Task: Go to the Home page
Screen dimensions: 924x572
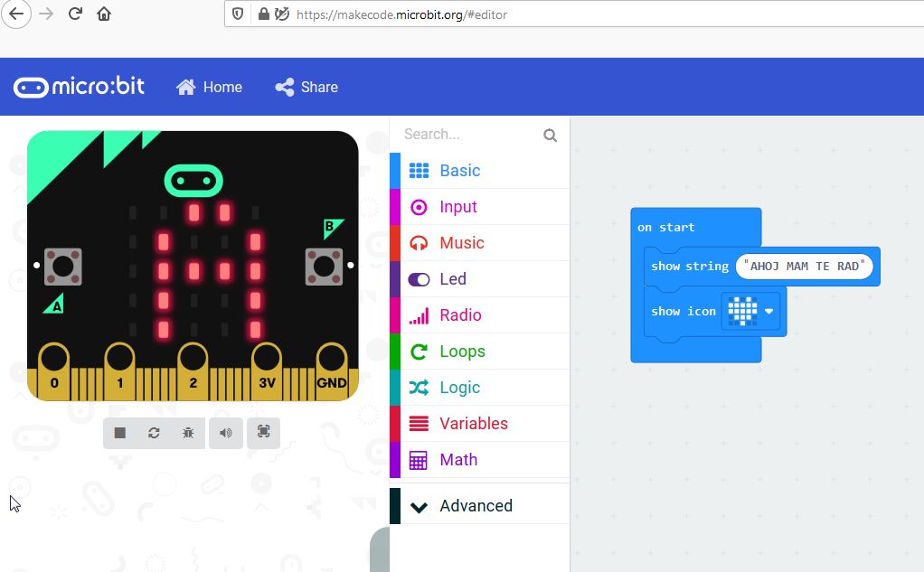Action: [210, 87]
